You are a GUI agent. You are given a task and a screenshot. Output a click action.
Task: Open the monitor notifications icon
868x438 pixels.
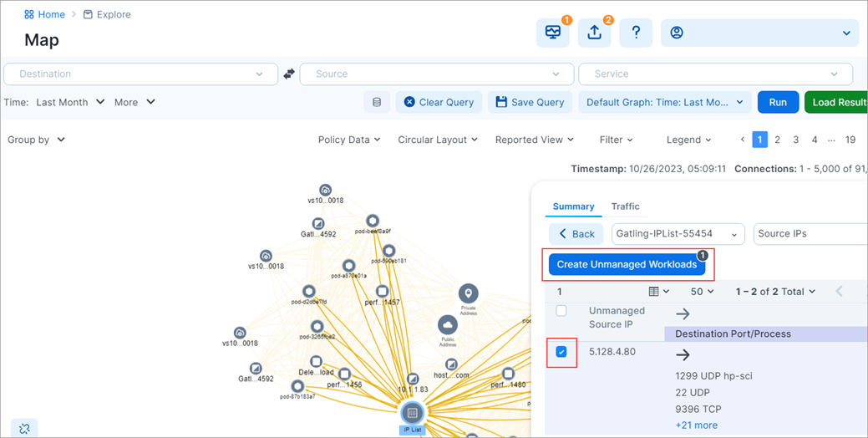(x=552, y=33)
